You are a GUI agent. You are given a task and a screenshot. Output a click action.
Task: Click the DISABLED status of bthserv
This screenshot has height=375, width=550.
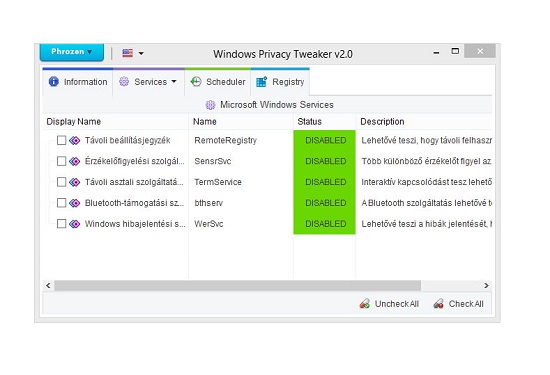coord(324,203)
